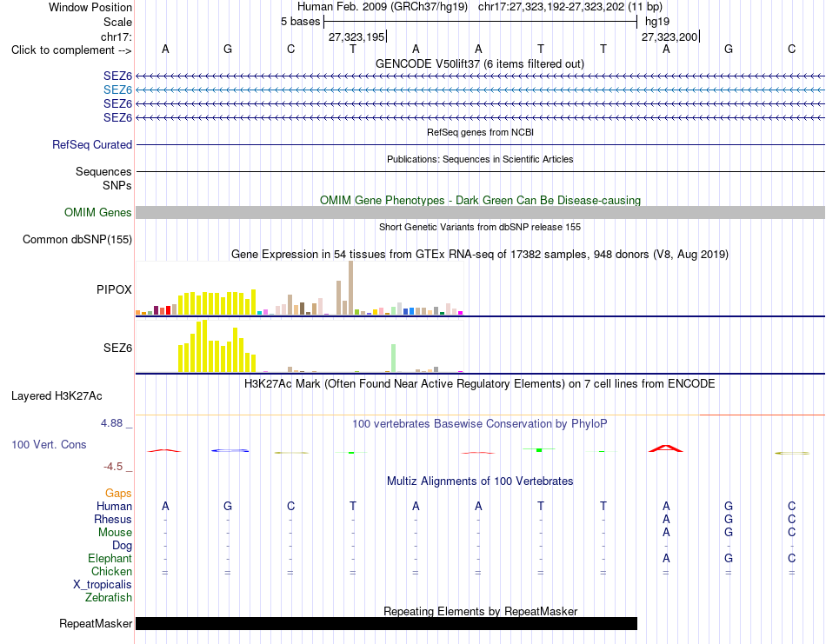Click the hg19 scale label
This screenshot has height=644, width=826.
tap(657, 22)
